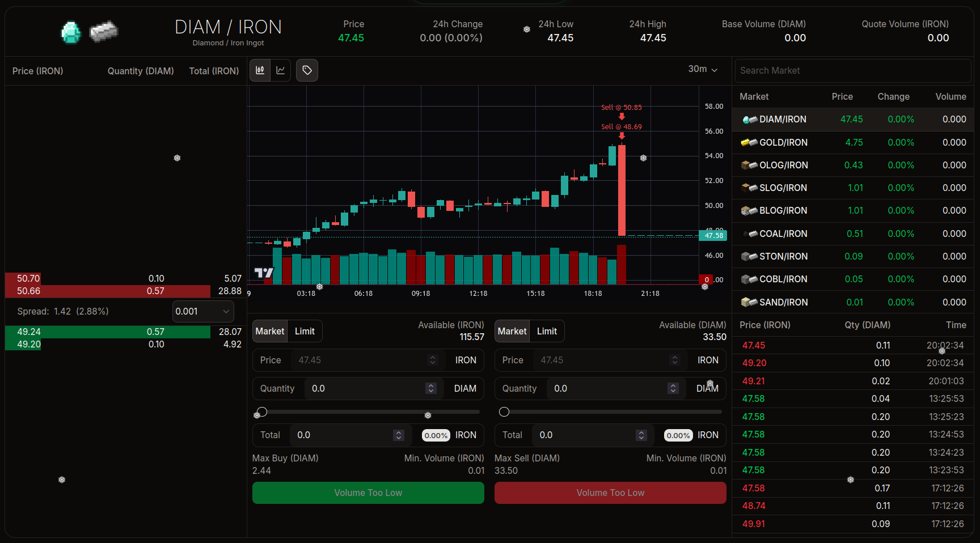
Task: Click the Search Market input field
Action: click(x=852, y=71)
